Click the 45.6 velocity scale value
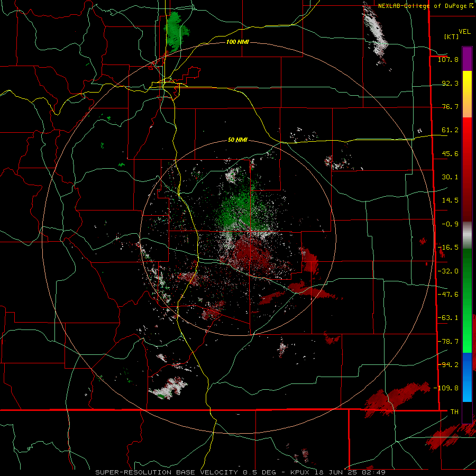Image resolution: width=476 pixels, height=476 pixels. (450, 153)
